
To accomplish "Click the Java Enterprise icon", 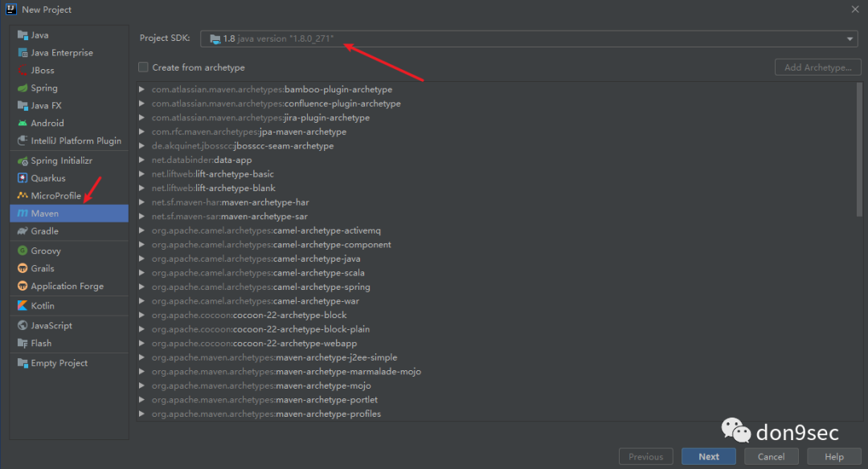I will point(23,52).
